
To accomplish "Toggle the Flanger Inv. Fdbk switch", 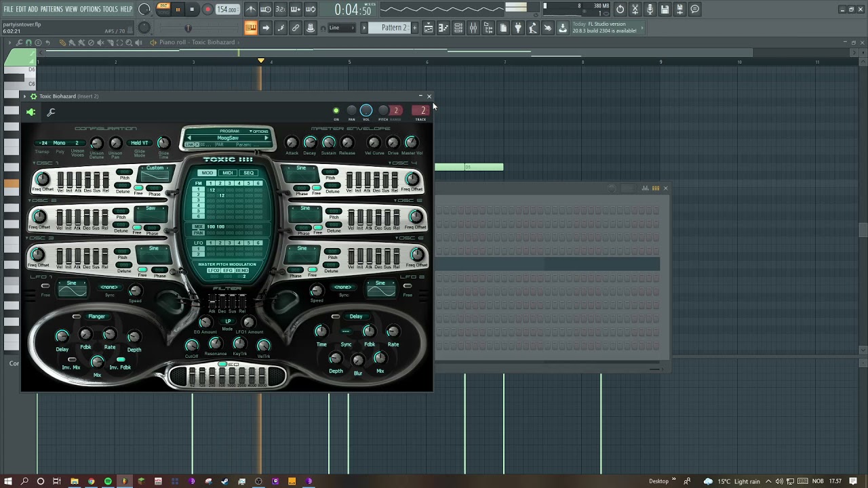I will (120, 360).
